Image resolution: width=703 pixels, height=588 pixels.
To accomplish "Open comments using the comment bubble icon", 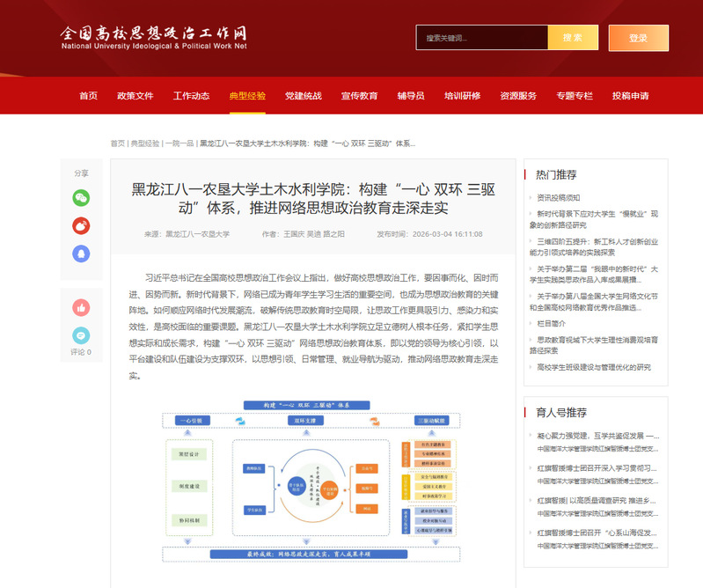I will pyautogui.click(x=81, y=334).
